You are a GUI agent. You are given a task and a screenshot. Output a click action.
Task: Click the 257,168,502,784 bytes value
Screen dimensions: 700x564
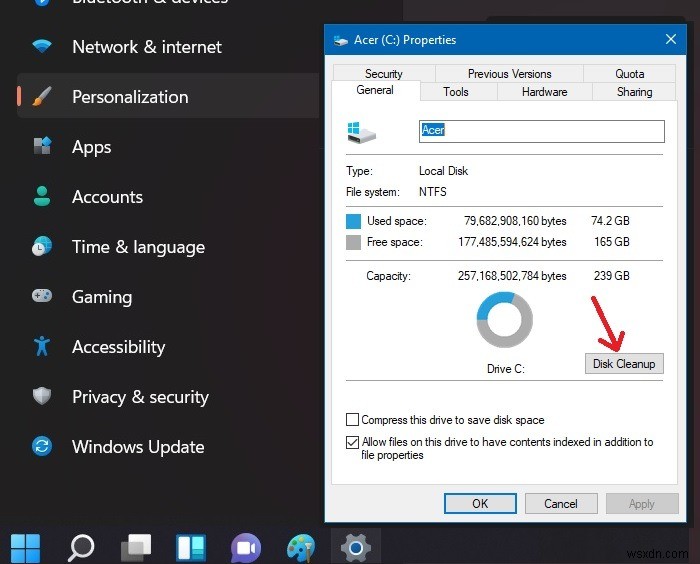pos(512,276)
